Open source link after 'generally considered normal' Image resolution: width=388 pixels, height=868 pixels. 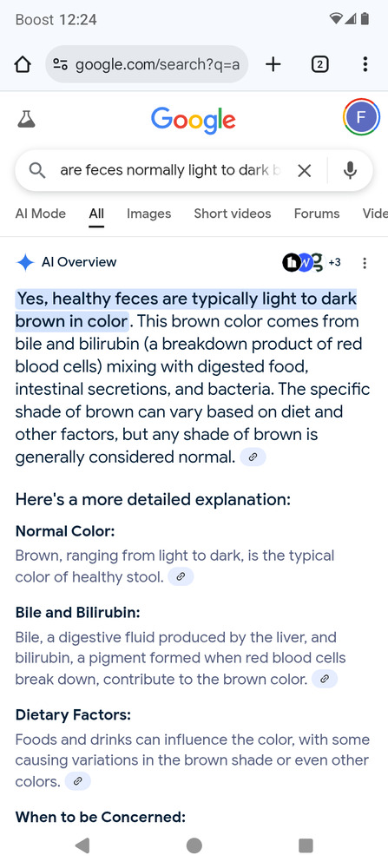click(x=253, y=457)
